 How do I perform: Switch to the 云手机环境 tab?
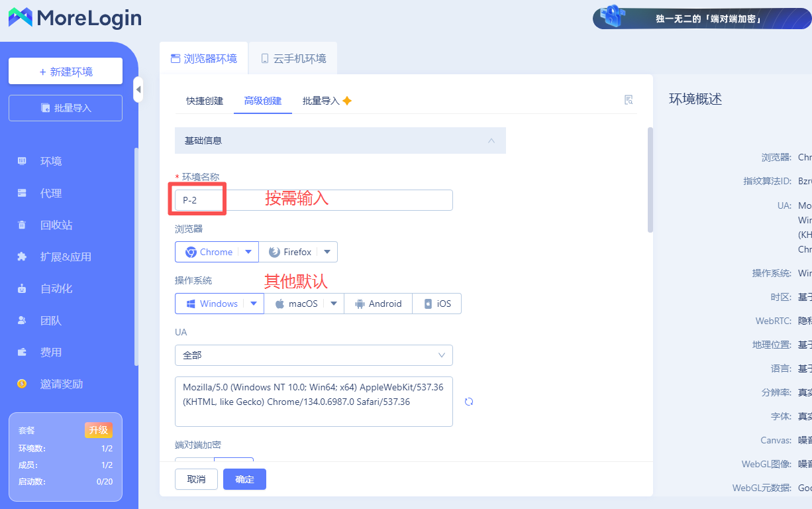click(x=293, y=58)
